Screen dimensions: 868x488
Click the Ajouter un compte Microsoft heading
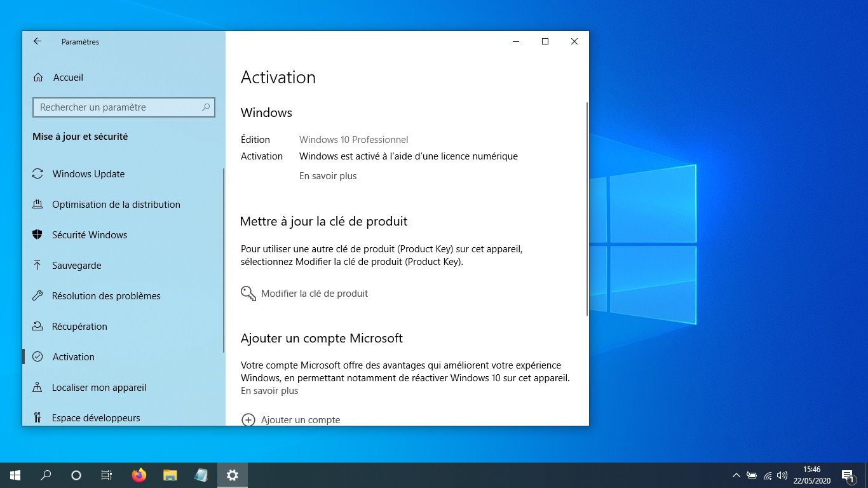coord(322,338)
